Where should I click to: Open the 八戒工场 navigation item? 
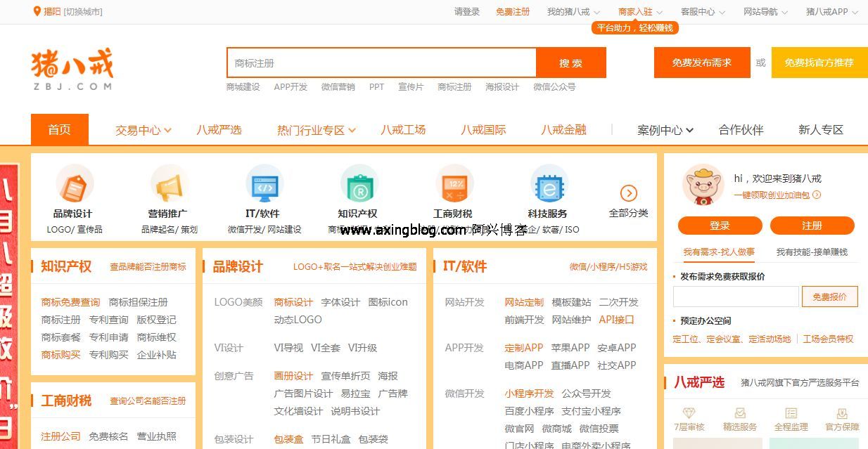pos(403,130)
